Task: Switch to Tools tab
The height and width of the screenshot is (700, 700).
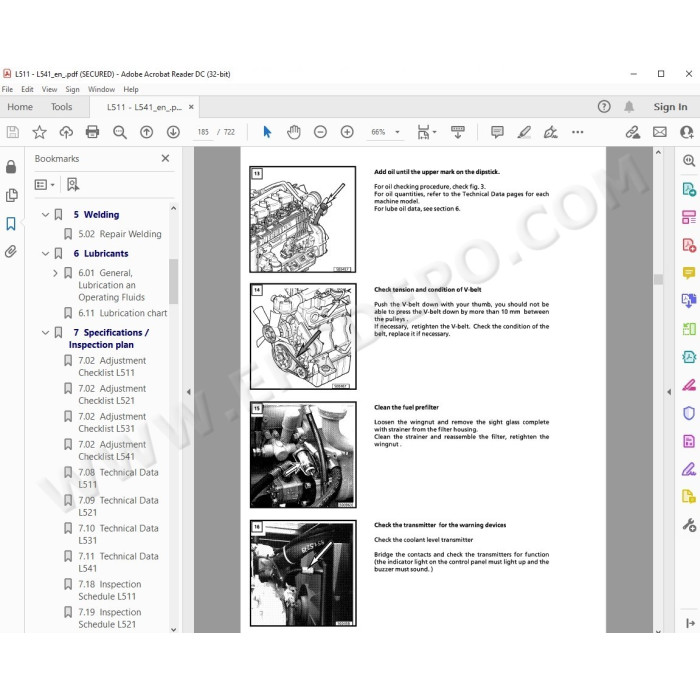Action: (x=61, y=107)
